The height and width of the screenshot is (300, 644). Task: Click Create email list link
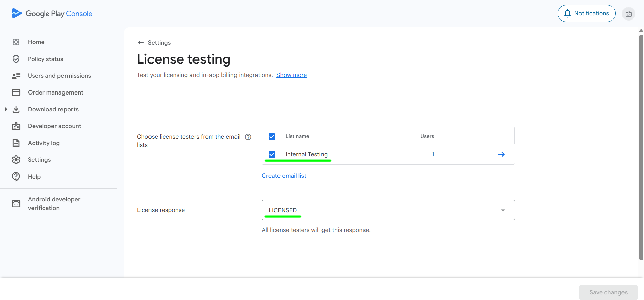tap(284, 176)
